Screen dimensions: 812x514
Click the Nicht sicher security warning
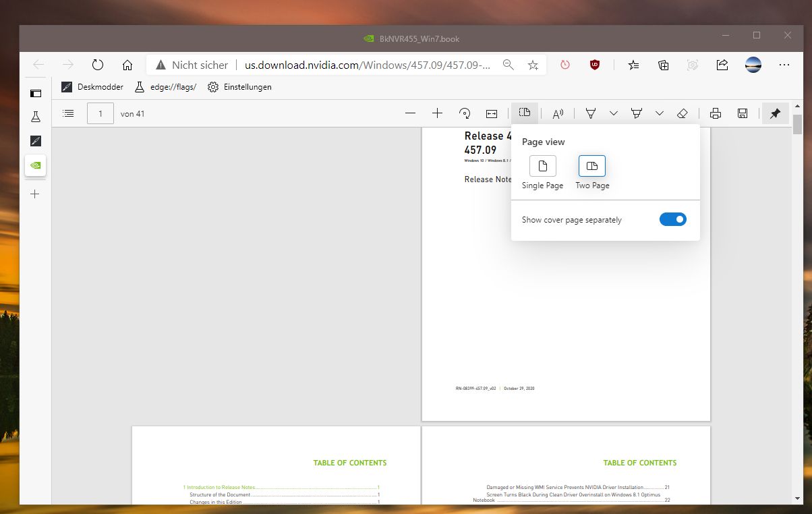pos(192,65)
